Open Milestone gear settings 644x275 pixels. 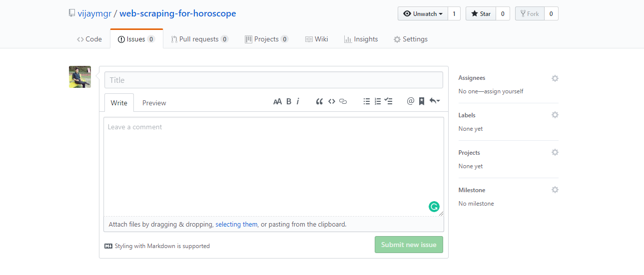click(555, 190)
